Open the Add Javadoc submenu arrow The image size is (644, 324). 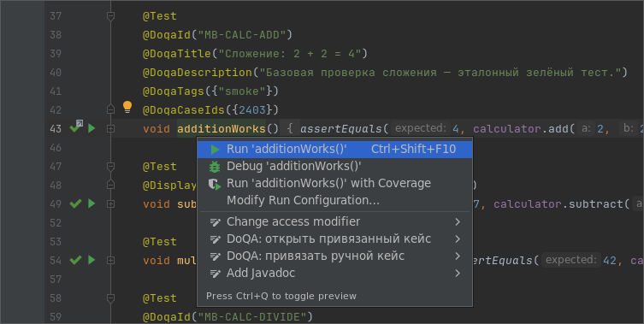458,273
